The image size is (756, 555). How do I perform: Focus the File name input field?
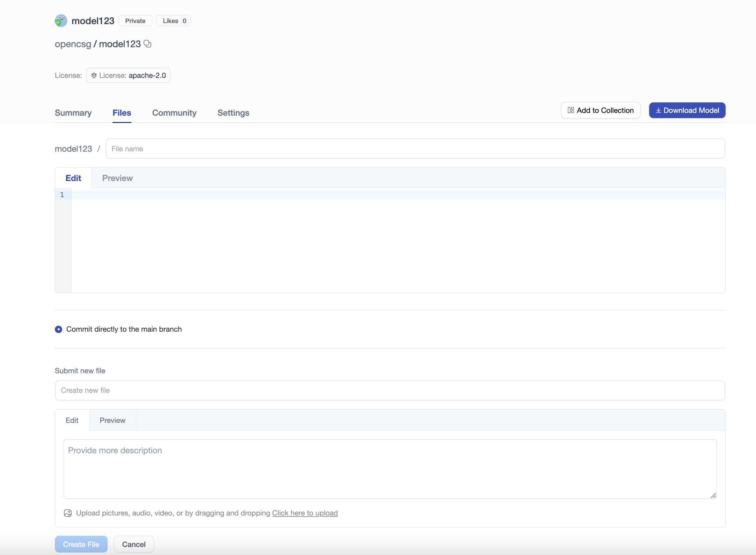click(415, 149)
